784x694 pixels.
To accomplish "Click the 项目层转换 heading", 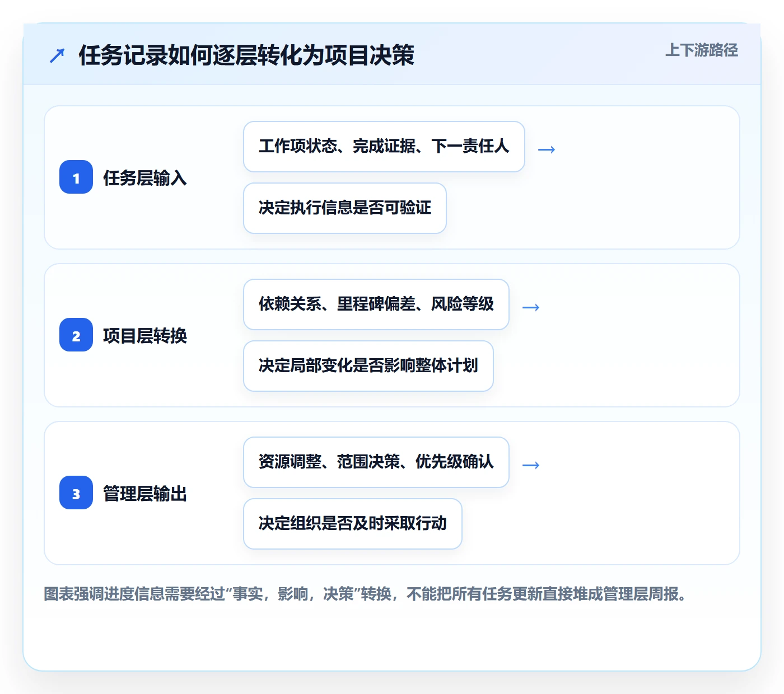I will click(145, 336).
